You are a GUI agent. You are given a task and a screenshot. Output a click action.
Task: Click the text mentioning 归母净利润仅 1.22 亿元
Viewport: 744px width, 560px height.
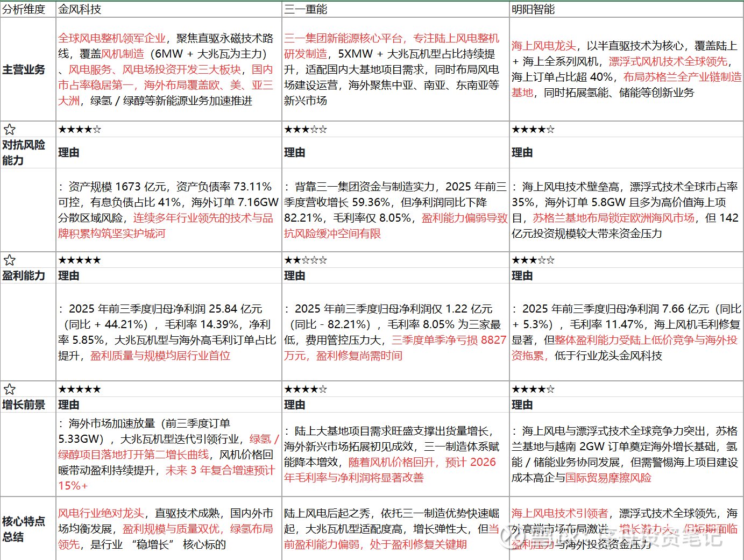coord(395,332)
